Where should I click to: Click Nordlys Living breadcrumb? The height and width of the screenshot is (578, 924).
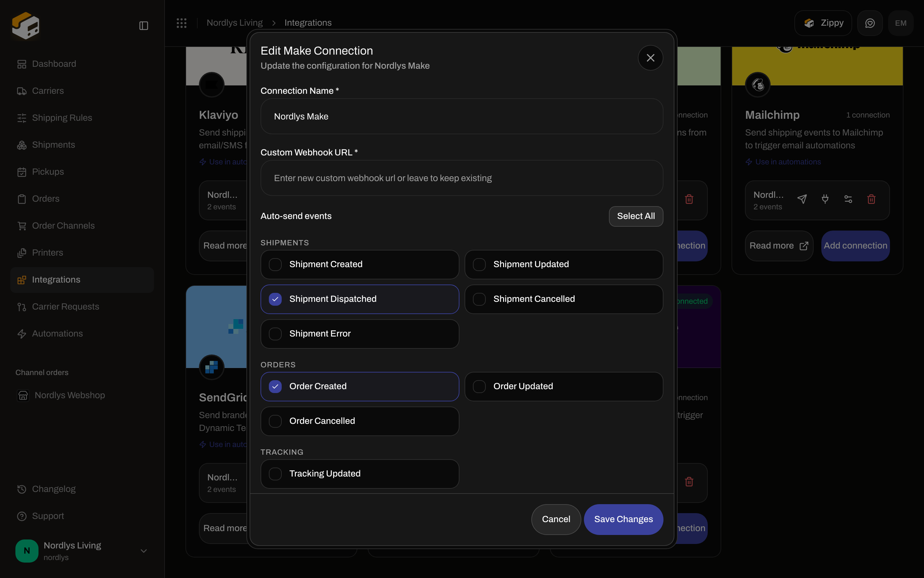(x=235, y=23)
